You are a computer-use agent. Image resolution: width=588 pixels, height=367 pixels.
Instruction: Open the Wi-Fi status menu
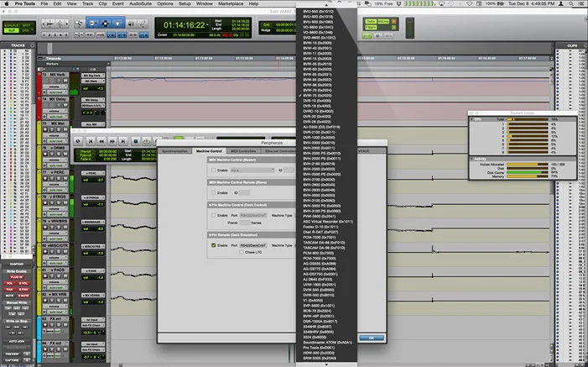tap(470, 3)
